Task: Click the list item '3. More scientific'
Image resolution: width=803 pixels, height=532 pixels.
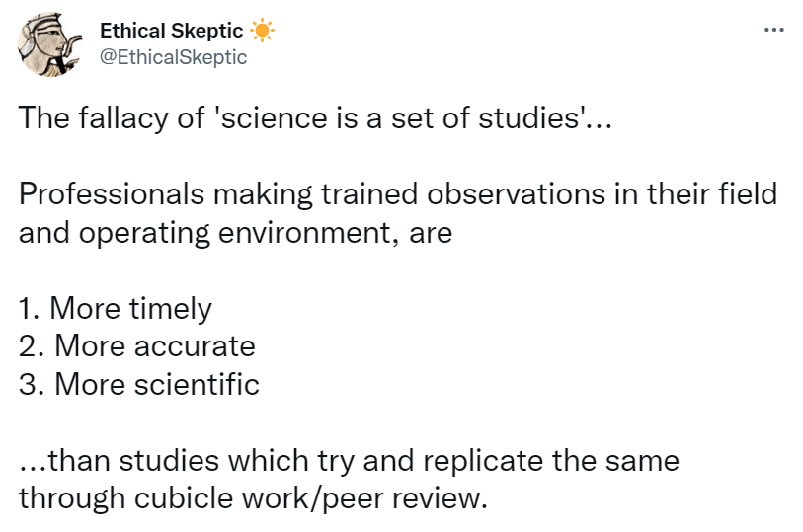Action: [139, 384]
